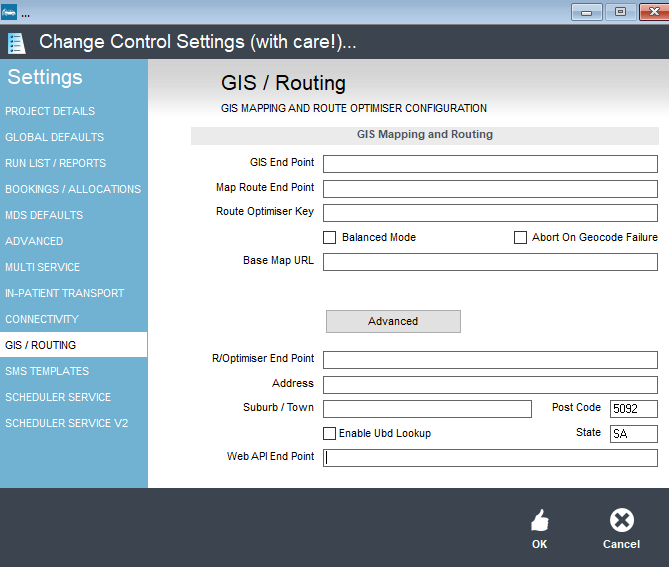669x567 pixels.
Task: Click the Advanced button
Action: (393, 321)
